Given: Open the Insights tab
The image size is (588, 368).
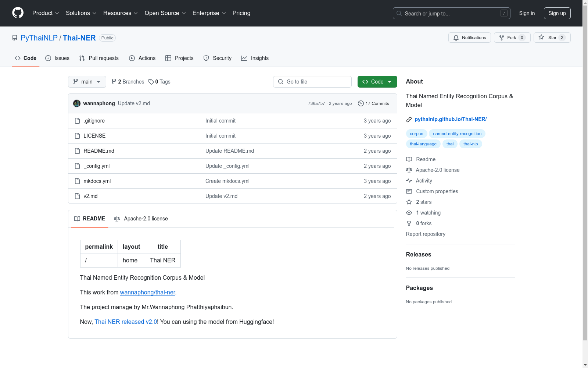Looking at the screenshot, I should [x=255, y=58].
